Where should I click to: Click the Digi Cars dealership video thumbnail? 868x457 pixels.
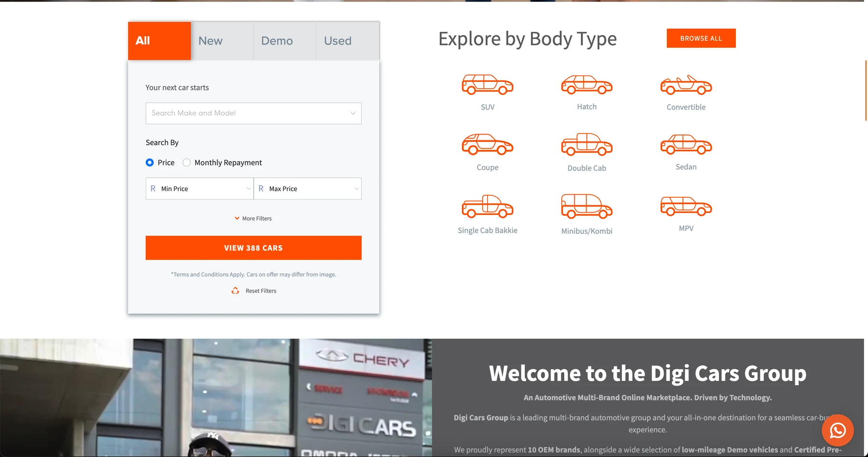click(216, 398)
